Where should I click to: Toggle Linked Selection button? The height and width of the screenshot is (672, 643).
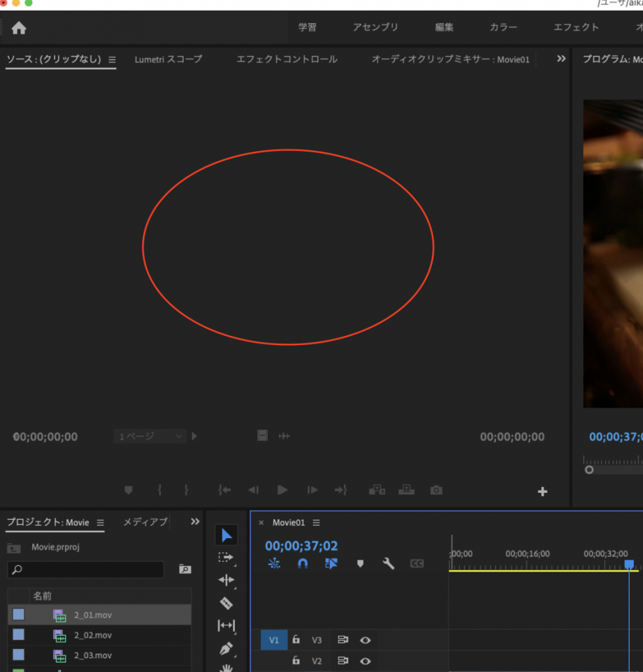click(x=331, y=564)
